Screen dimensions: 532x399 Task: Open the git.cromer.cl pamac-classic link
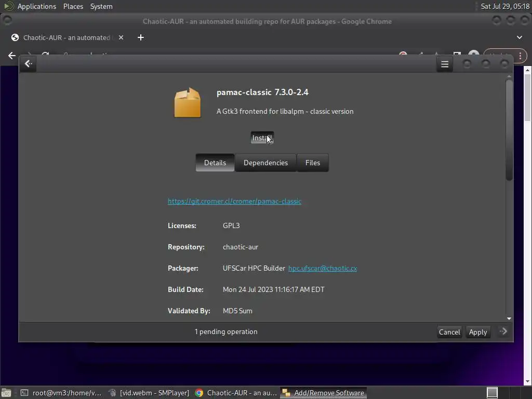pos(234,201)
